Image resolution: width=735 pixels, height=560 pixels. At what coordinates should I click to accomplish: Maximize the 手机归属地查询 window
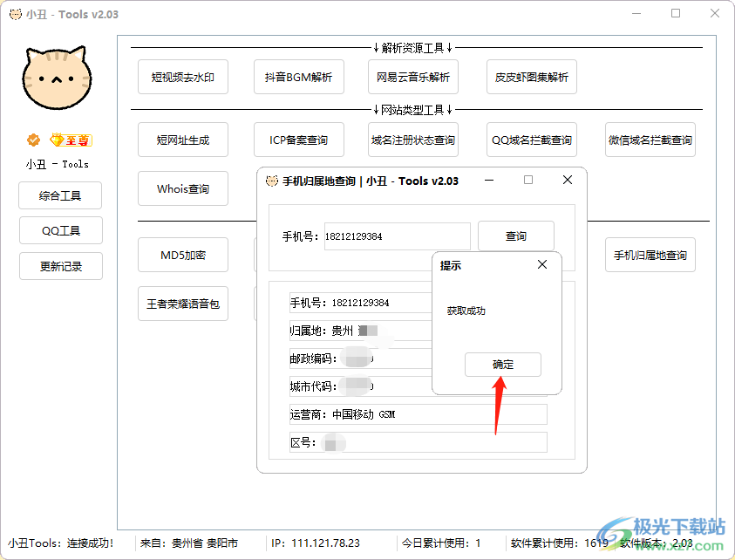(x=528, y=180)
